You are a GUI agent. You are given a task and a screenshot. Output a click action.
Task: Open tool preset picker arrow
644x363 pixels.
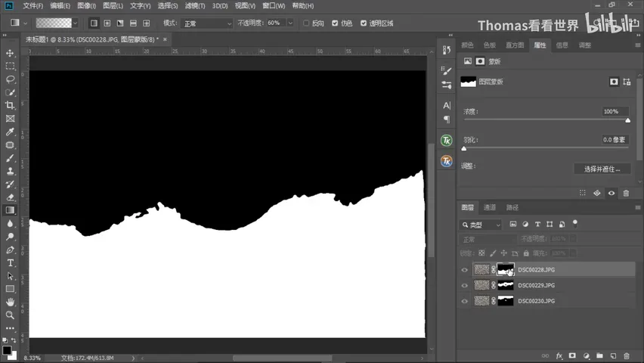(26, 23)
